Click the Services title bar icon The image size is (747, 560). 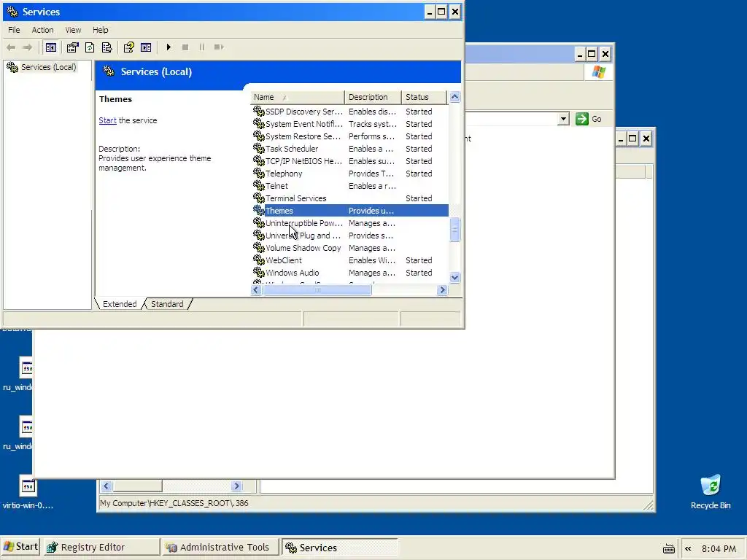[12, 12]
